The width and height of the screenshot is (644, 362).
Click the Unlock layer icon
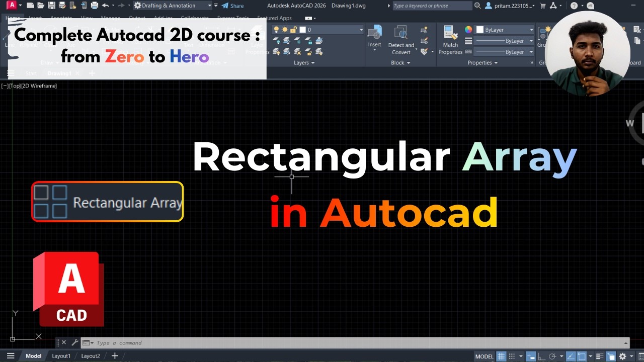click(x=308, y=52)
